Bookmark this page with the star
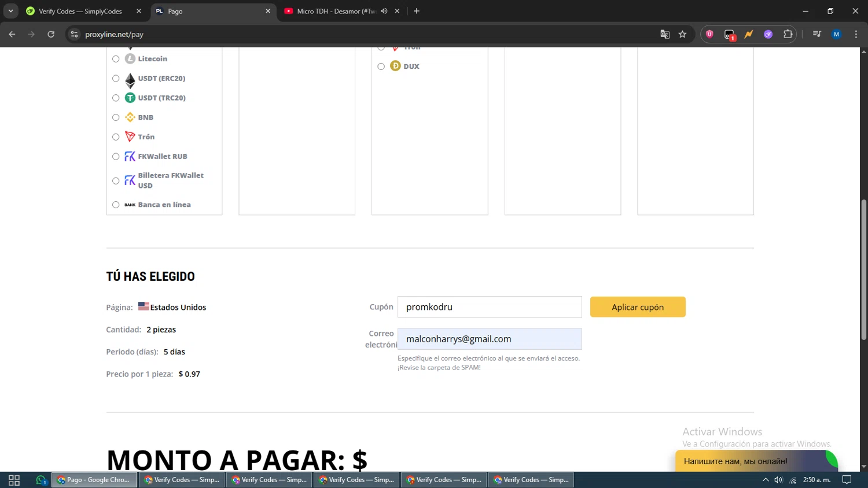The width and height of the screenshot is (868, 488). tap(683, 34)
